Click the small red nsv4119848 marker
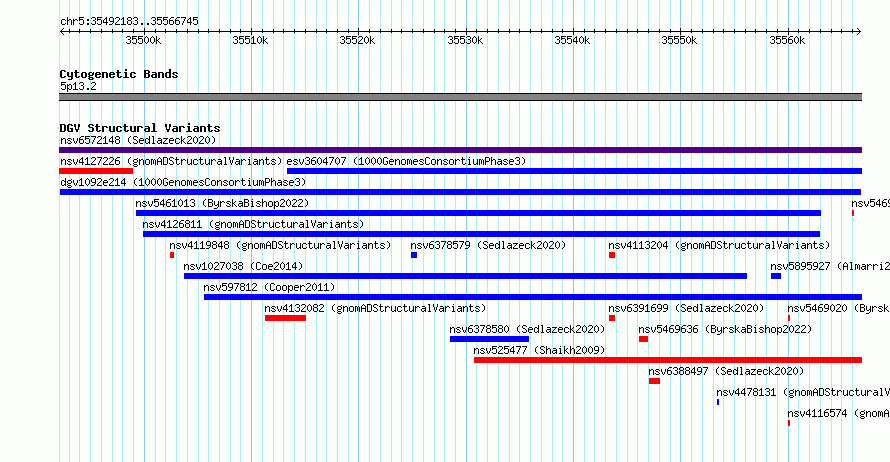Screen dimensions: 890x462 point(172,255)
